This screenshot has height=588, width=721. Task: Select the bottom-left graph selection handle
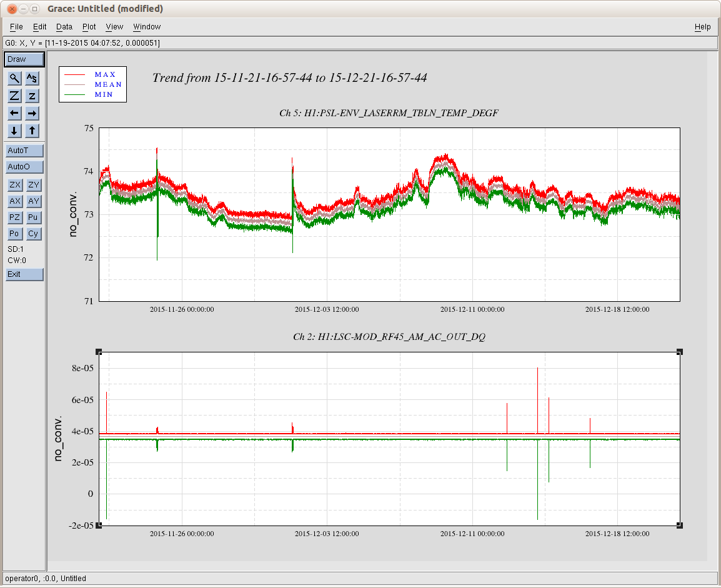(x=99, y=525)
